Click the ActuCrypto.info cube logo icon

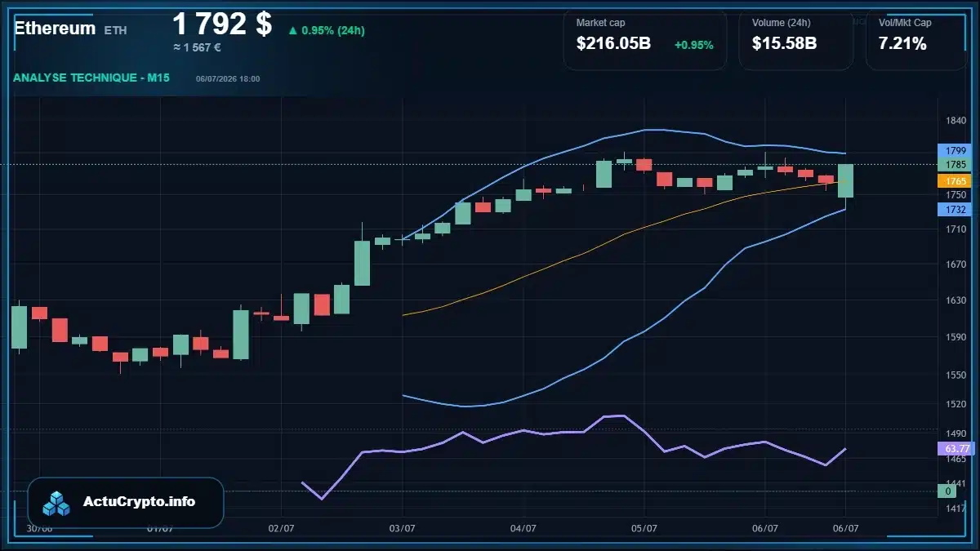tap(56, 503)
